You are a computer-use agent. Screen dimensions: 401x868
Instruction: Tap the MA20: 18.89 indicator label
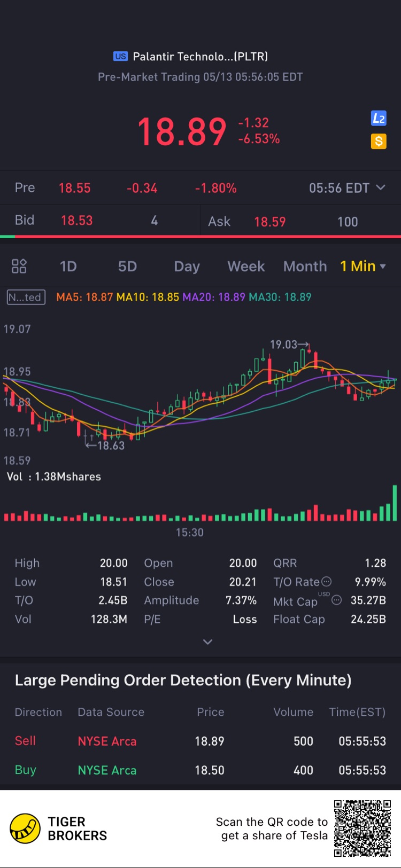click(214, 297)
